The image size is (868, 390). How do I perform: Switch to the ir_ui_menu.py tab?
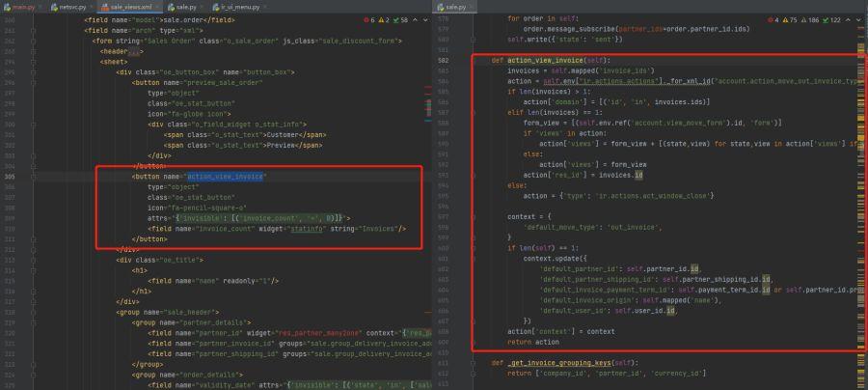click(x=236, y=7)
